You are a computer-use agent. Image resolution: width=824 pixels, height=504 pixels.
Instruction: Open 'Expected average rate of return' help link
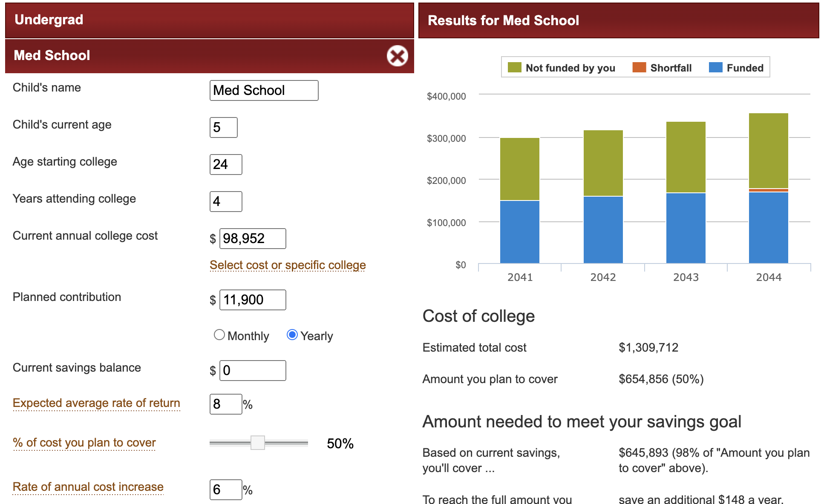tap(96, 403)
